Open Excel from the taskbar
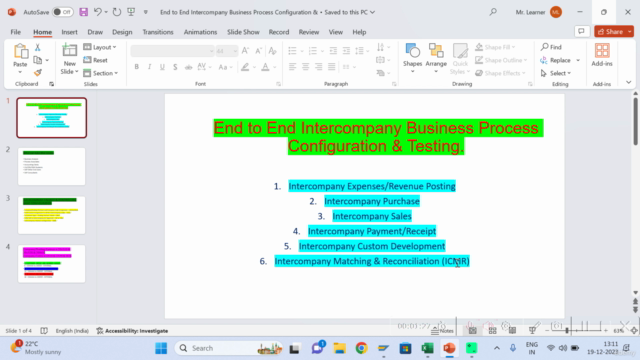Viewport: 640px width, 360px height. pyautogui.click(x=427, y=348)
